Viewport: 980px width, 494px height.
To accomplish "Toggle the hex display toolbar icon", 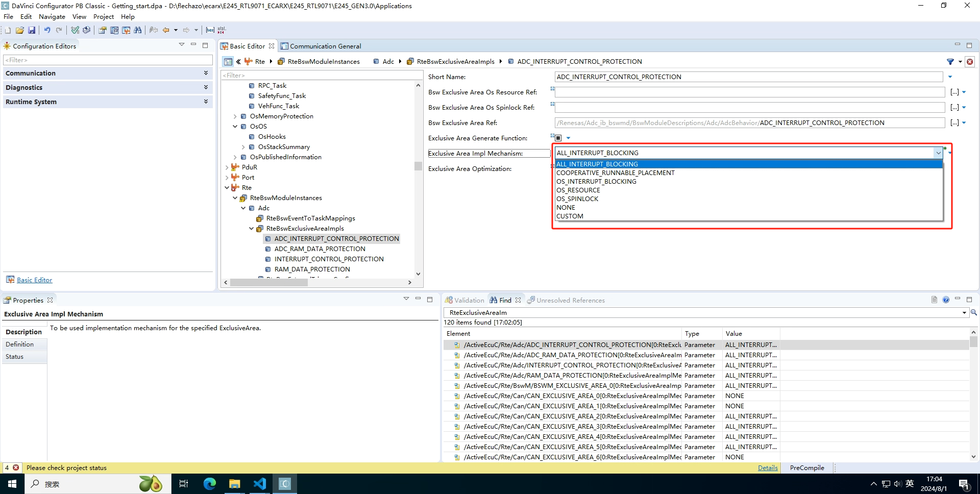I will [210, 31].
